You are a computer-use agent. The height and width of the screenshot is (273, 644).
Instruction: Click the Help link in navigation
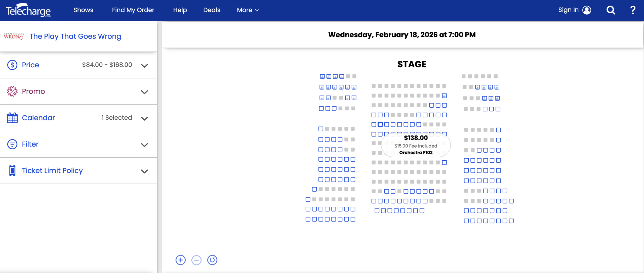(180, 10)
